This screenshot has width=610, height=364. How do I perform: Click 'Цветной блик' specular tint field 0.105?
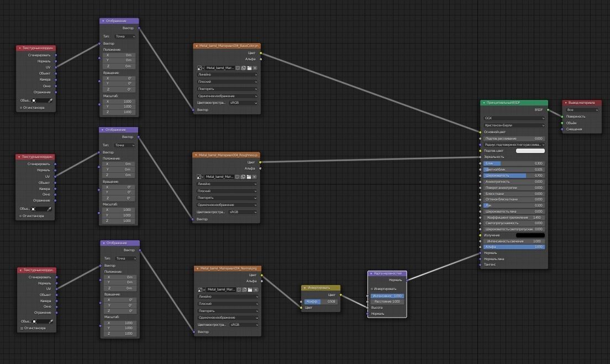[x=514, y=170]
